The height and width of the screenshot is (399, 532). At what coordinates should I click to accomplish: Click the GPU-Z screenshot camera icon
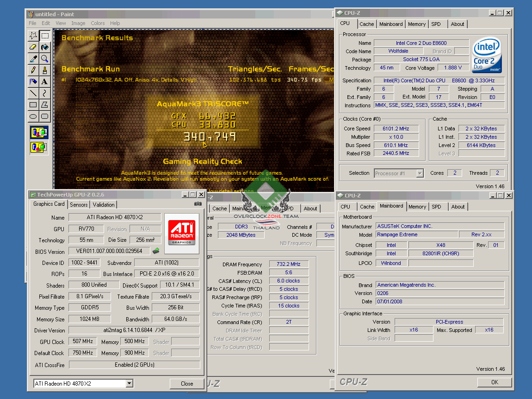(198, 204)
